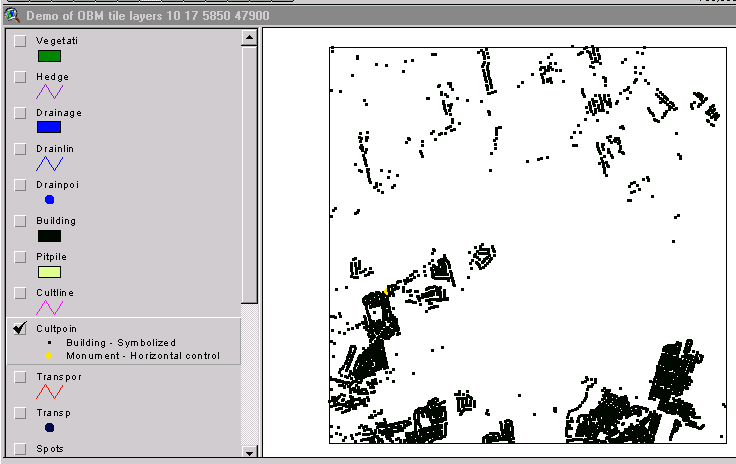This screenshot has height=464, width=736.
Task: Toggle the Hedge layer checkbox
Action: pyautogui.click(x=20, y=77)
